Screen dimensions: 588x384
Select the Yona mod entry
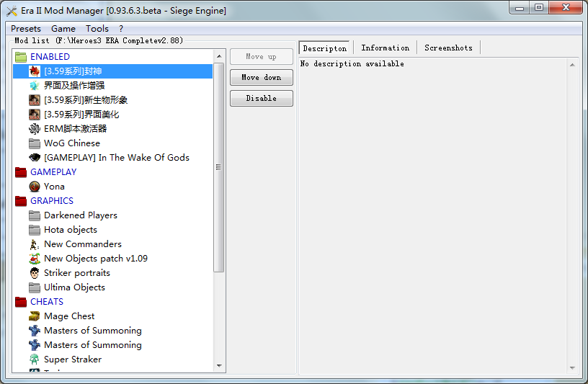(x=54, y=187)
